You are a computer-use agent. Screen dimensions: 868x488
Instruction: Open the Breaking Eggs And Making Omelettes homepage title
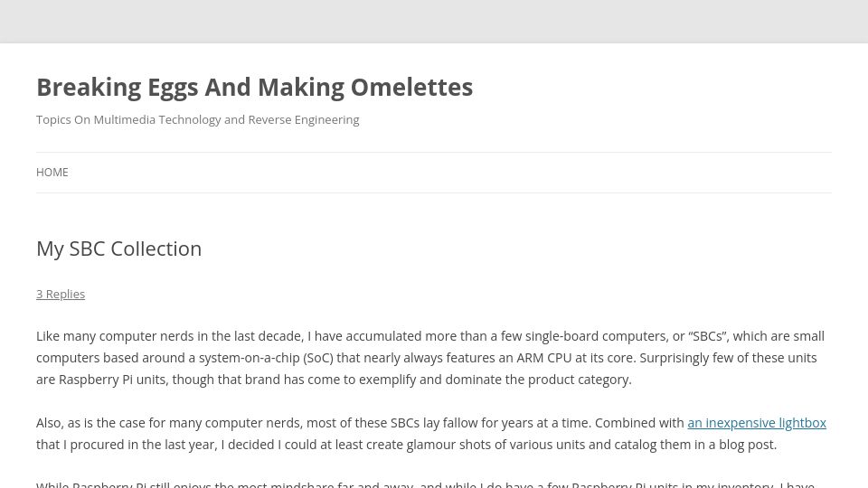coord(255,88)
